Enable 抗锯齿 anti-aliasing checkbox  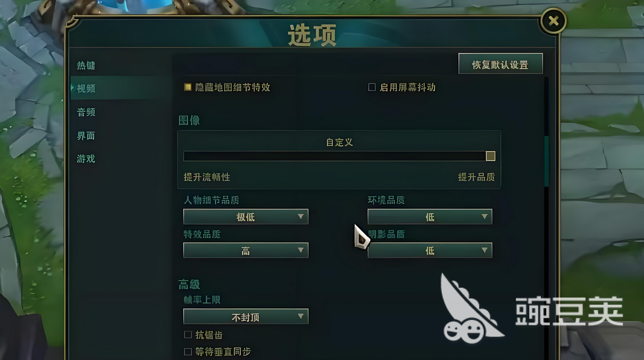(x=188, y=335)
